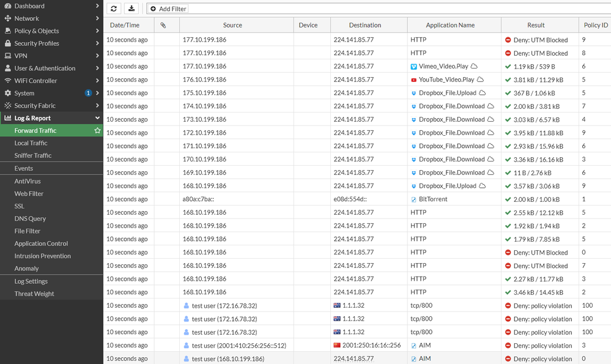611x364 pixels.
Task: Click the cloud icon beside YouTube_Video.Play
Action: click(x=480, y=80)
